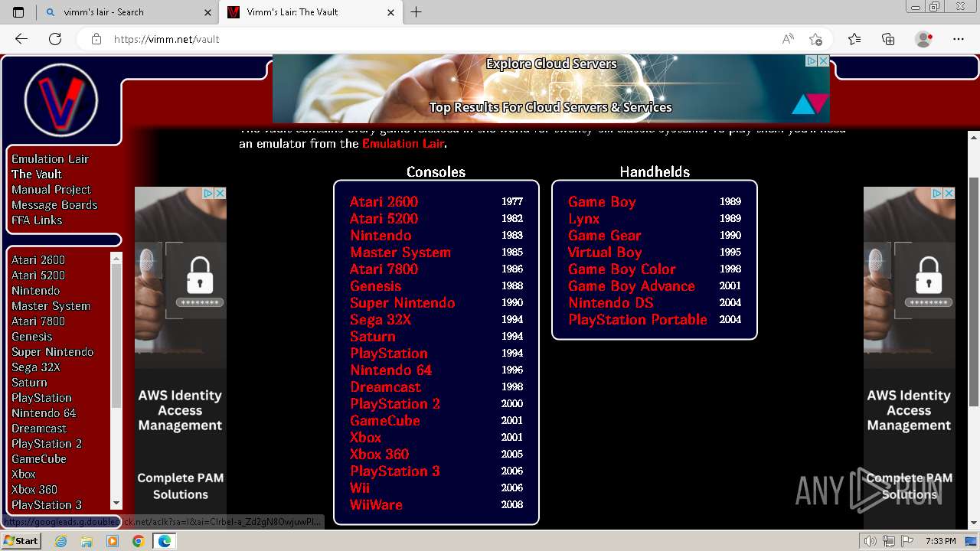Select the Vimm's Lair: The Vault tab

(x=311, y=12)
